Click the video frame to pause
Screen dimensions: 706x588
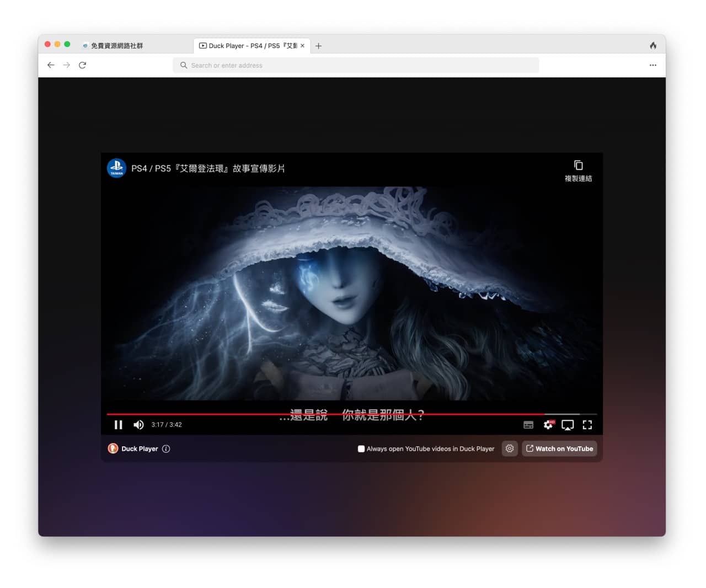coord(352,292)
